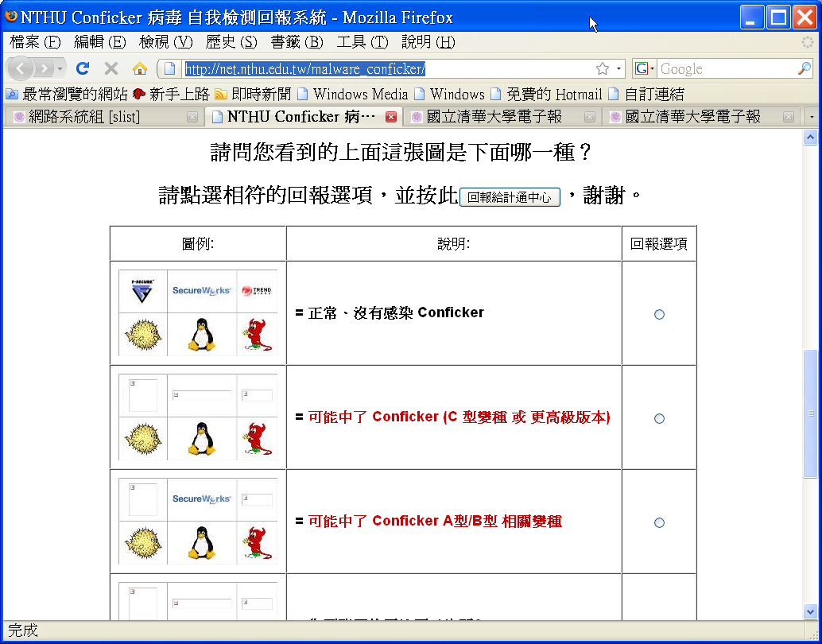Viewport: 822px width, 644px height.
Task: Click the Reload page icon
Action: (x=83, y=68)
